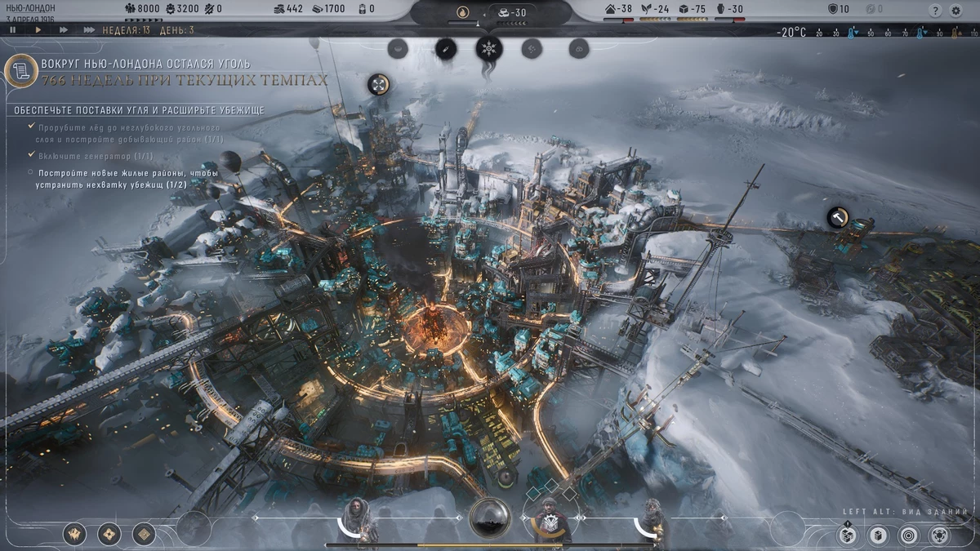Click the central steward portrait with emblem
Screen dimensions: 980x551
point(550,521)
